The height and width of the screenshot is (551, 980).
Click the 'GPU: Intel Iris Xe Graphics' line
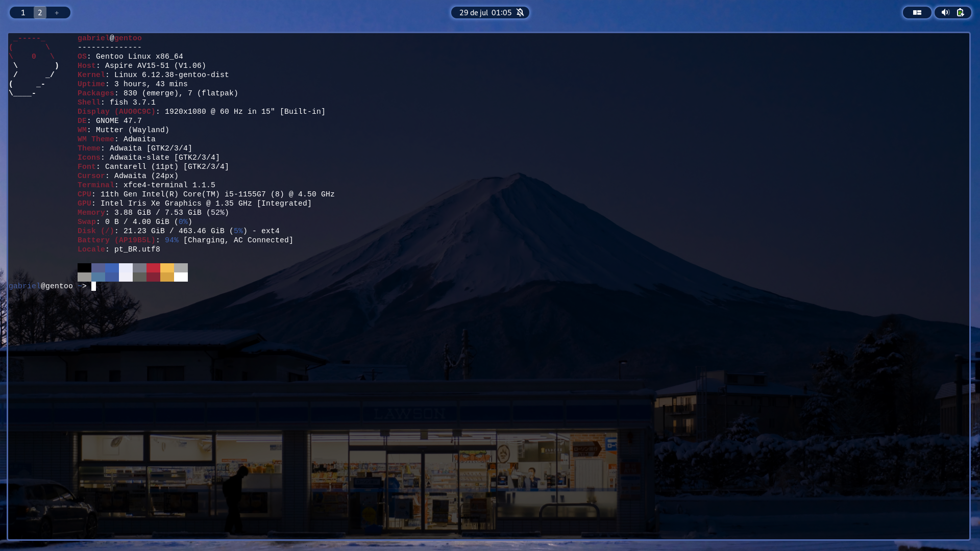[194, 204]
